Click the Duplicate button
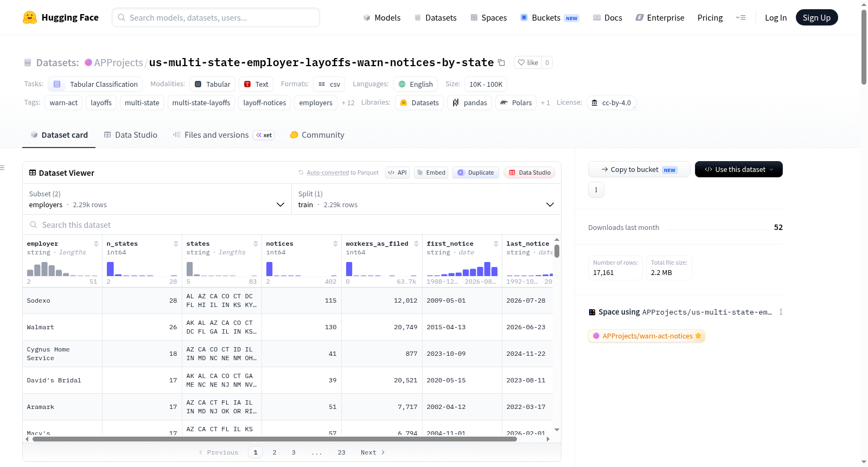868x467 pixels. click(476, 172)
